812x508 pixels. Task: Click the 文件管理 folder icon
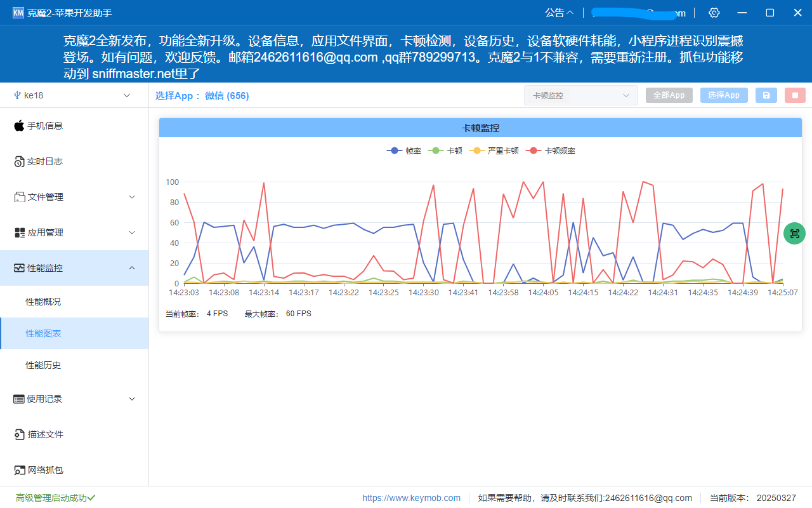coord(19,197)
